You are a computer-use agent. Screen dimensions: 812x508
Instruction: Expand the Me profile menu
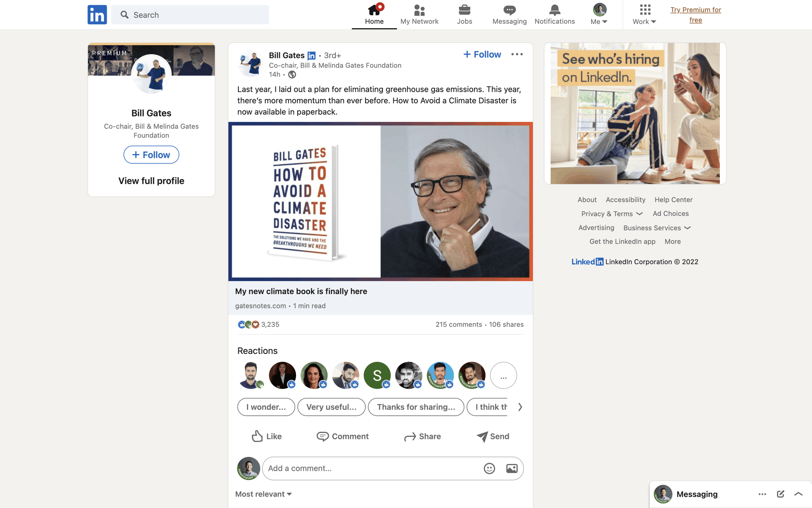[x=599, y=15]
